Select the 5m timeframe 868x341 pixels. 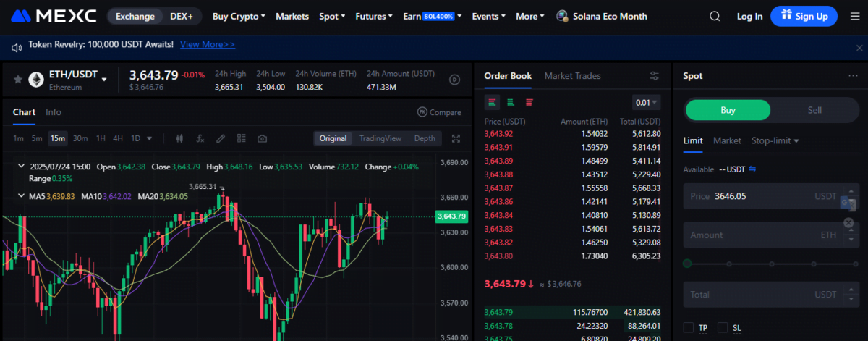37,138
